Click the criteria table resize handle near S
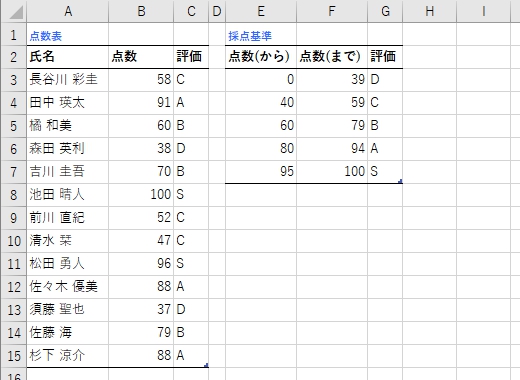This screenshot has width=520, height=380. point(400,181)
